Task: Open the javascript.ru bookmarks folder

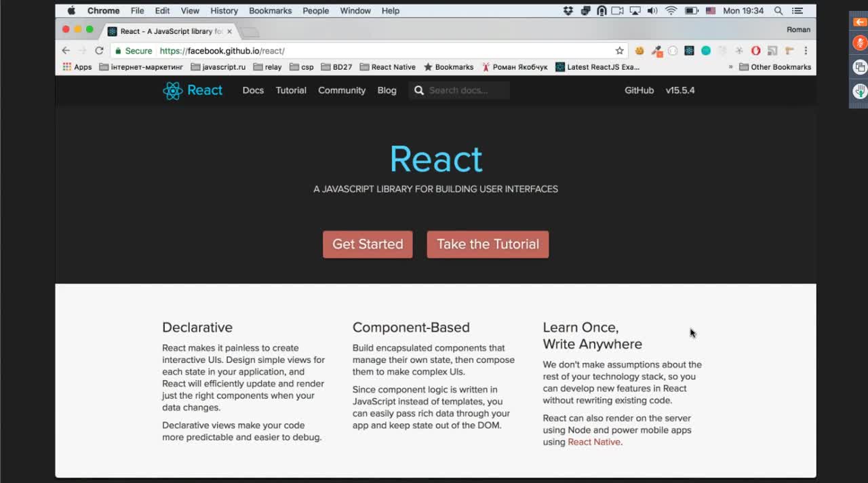Action: [218, 67]
